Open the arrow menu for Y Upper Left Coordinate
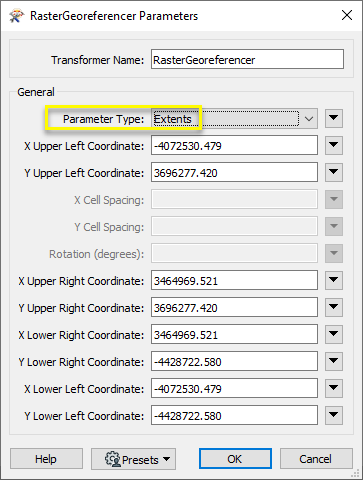This screenshot has height=480, width=363. (x=334, y=172)
